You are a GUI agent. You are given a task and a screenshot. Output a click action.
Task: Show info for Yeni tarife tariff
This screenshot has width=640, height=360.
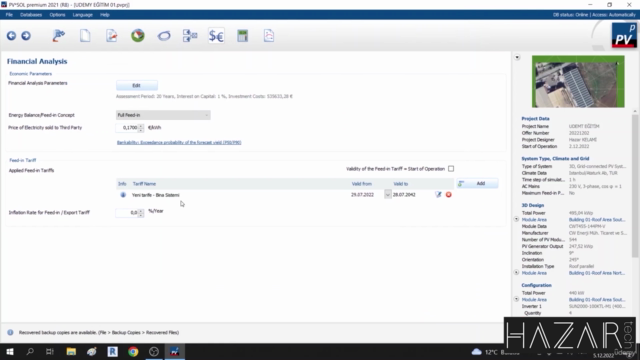click(123, 195)
